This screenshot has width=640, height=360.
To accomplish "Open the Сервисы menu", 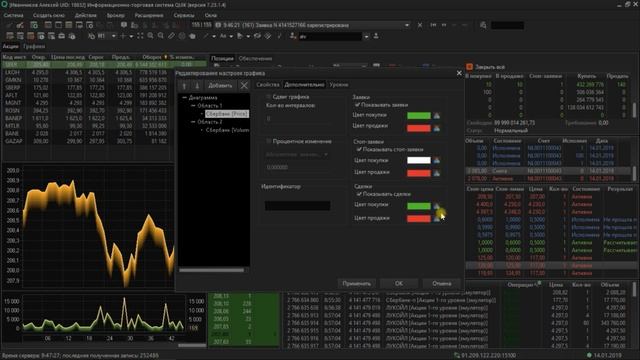I will click(184, 15).
